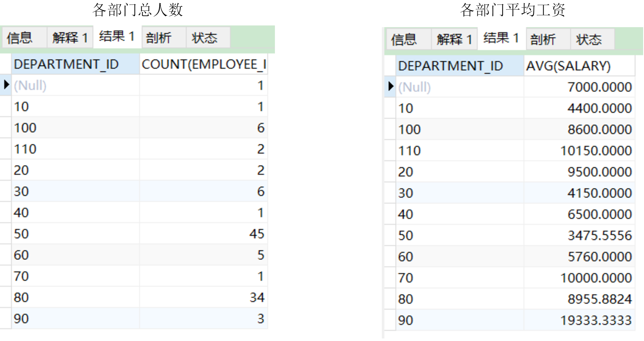This screenshot has height=341, width=644.
Task: Switch to 解释 1 tab in left panel
Action: (70, 38)
